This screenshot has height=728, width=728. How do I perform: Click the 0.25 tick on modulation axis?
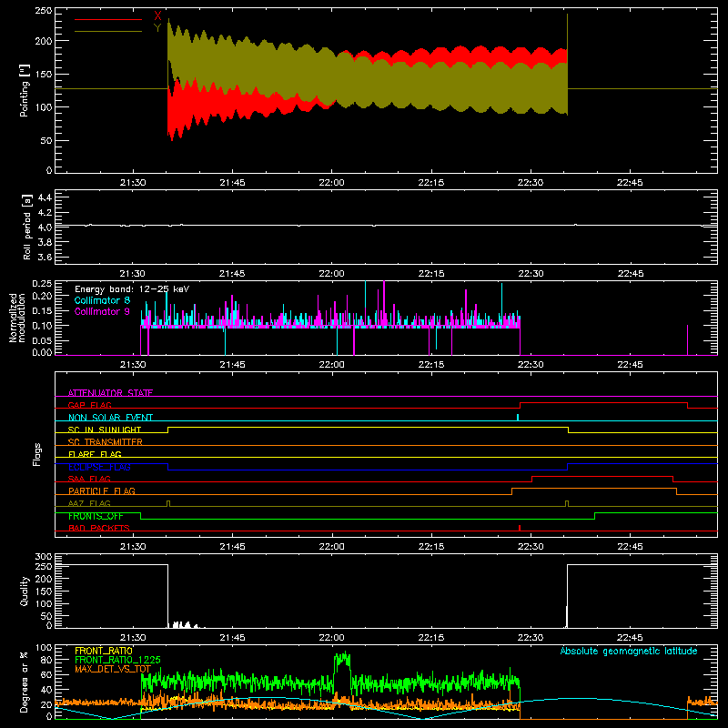click(42, 283)
